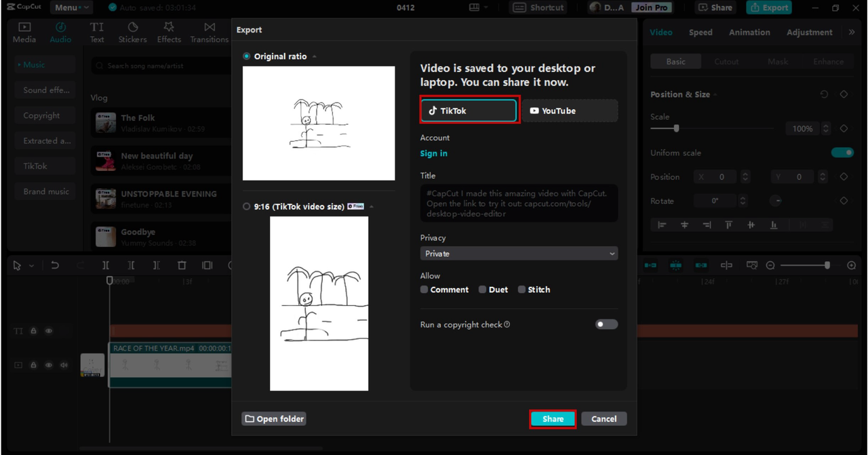Open the Transitions tab
Screen dimensions: 868x455
point(210,32)
